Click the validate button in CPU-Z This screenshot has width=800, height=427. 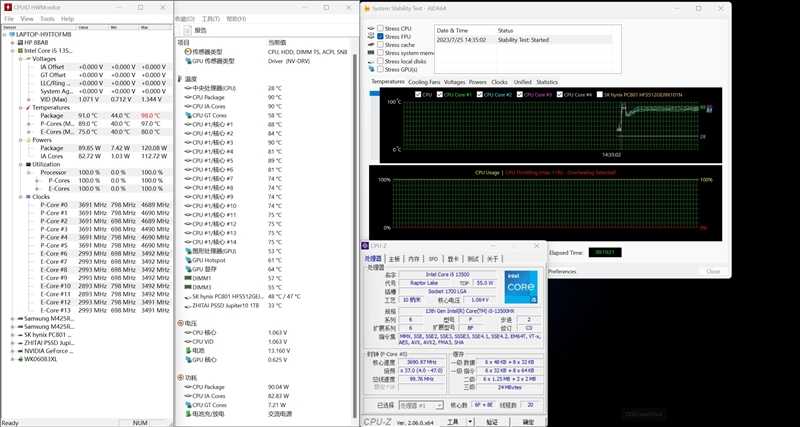[492, 422]
